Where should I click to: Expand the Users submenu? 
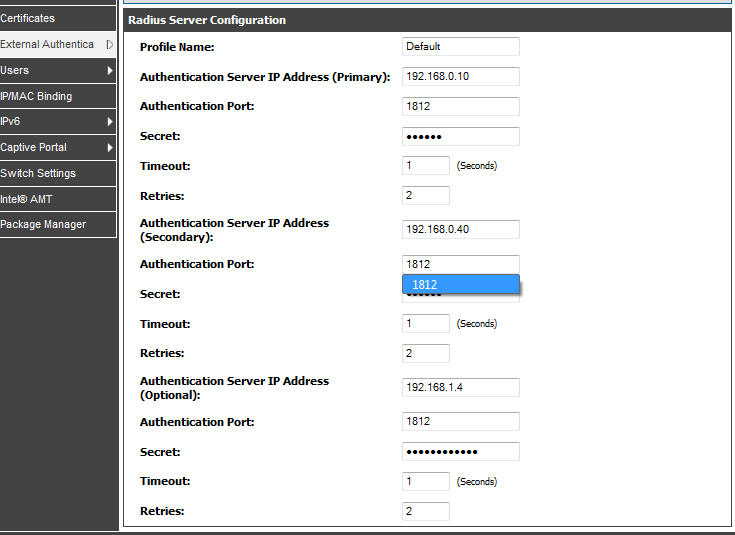point(109,70)
